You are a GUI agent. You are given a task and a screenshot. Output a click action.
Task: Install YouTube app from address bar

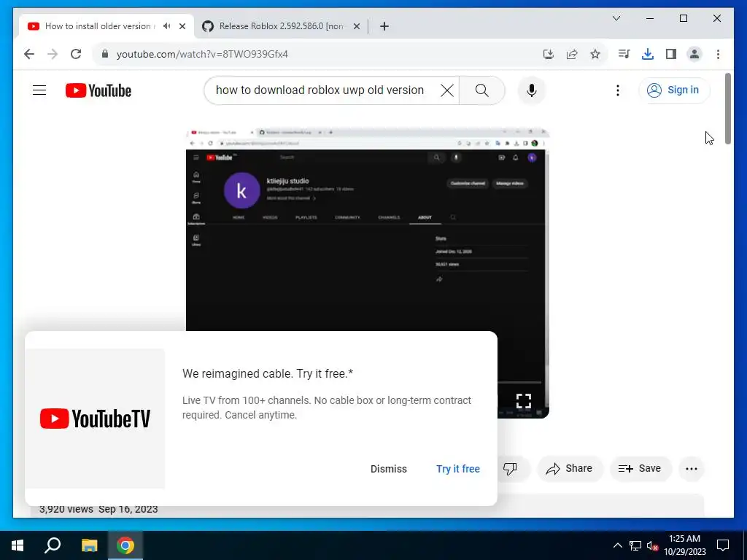click(549, 54)
